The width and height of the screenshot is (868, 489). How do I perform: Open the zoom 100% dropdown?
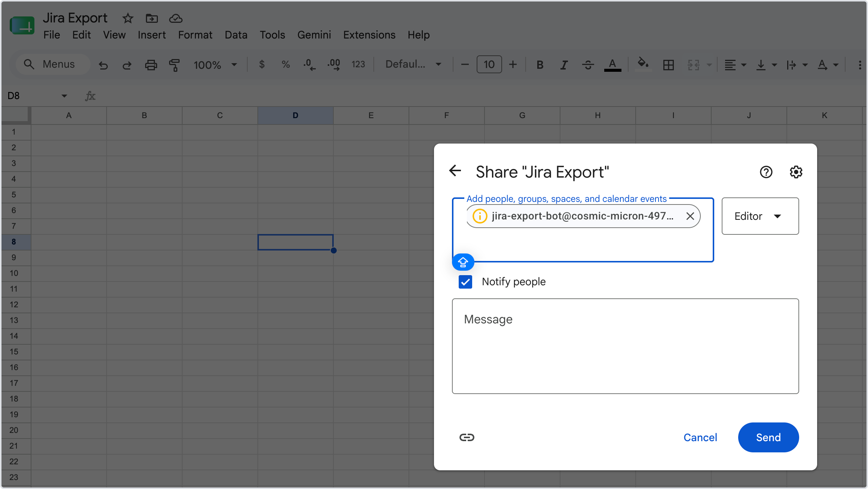click(215, 65)
